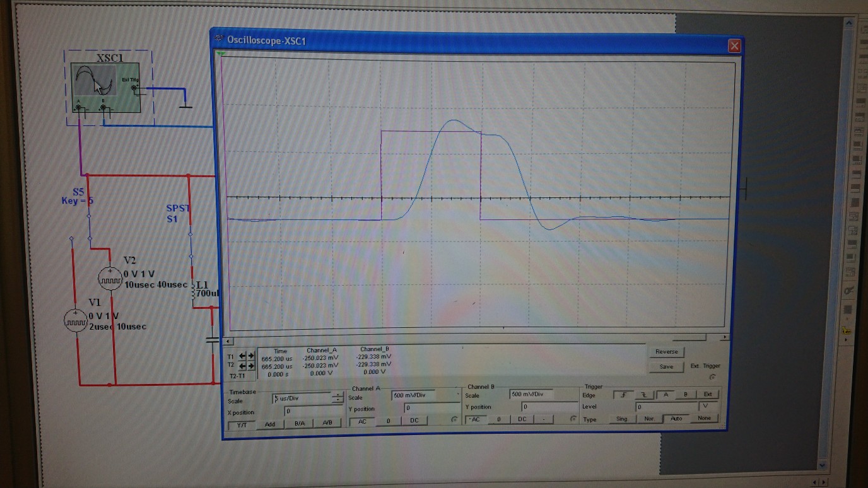Click the -229.338 mV Channel_B T1 value

(x=375, y=356)
